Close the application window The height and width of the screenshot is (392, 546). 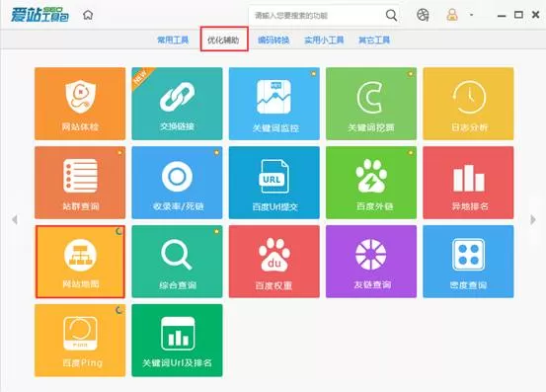535,15
